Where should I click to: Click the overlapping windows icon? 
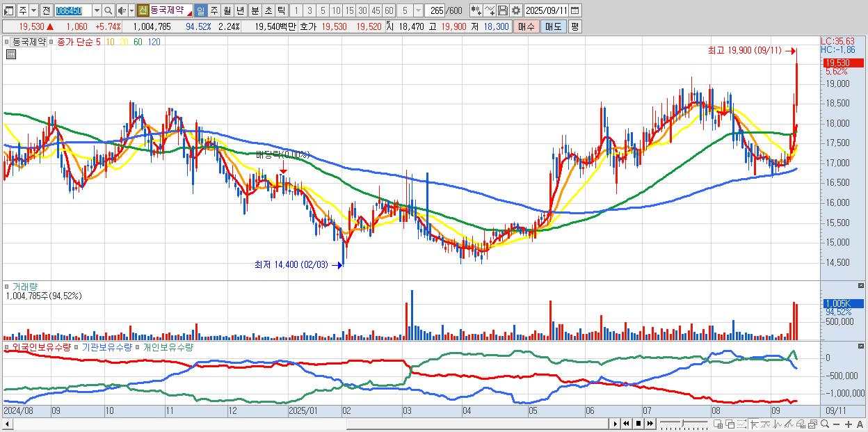pyautogui.click(x=730, y=424)
